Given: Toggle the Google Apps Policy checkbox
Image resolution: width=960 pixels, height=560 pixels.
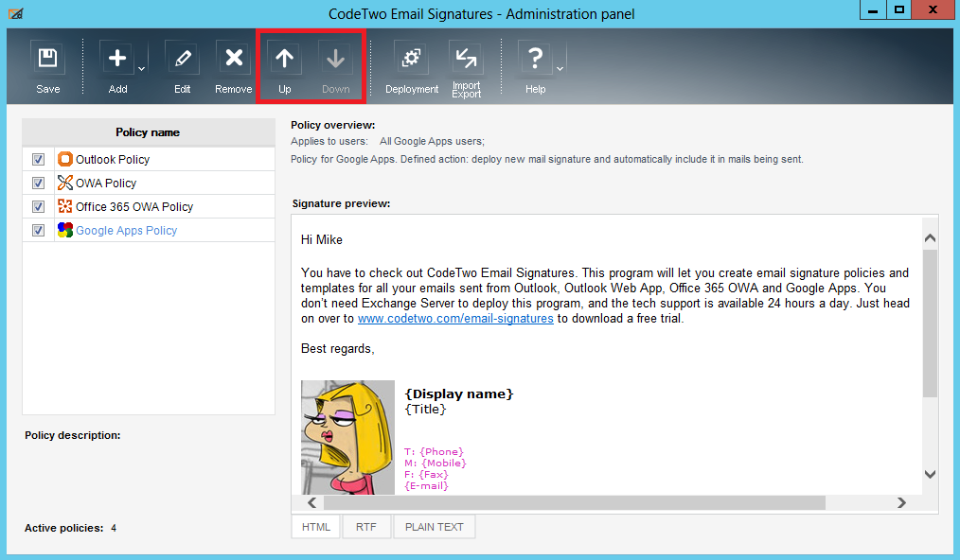Looking at the screenshot, I should pyautogui.click(x=38, y=231).
